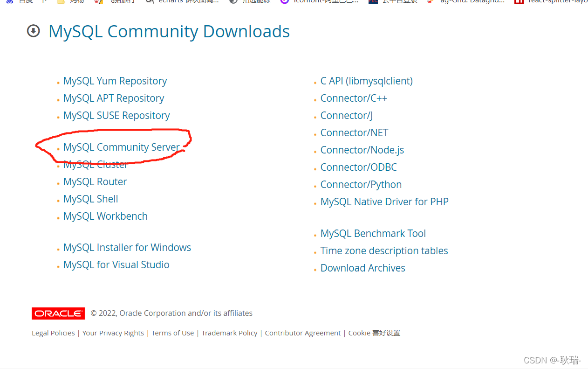Open Connector/Node.js link
The height and width of the screenshot is (369, 588).
362,150
